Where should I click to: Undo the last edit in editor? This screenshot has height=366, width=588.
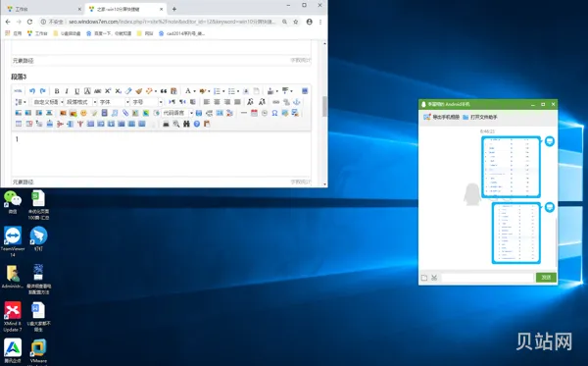[x=32, y=91]
